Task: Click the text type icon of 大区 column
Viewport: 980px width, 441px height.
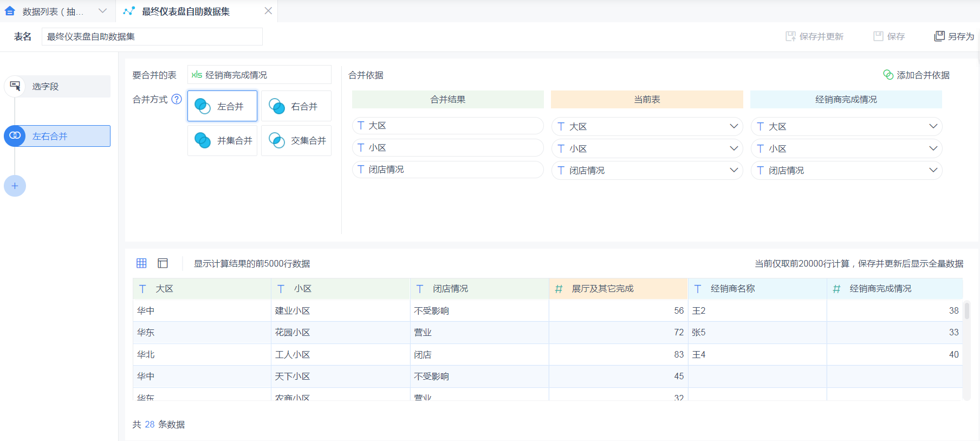Action: 142,289
